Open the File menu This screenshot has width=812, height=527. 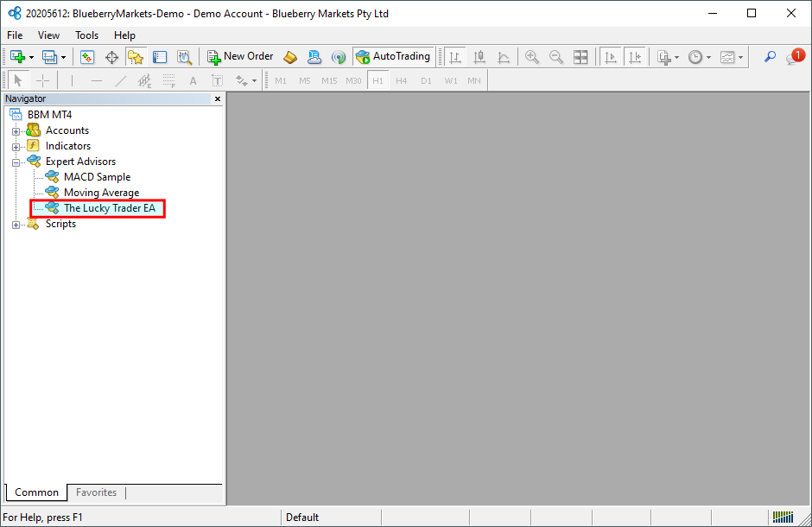pos(15,35)
